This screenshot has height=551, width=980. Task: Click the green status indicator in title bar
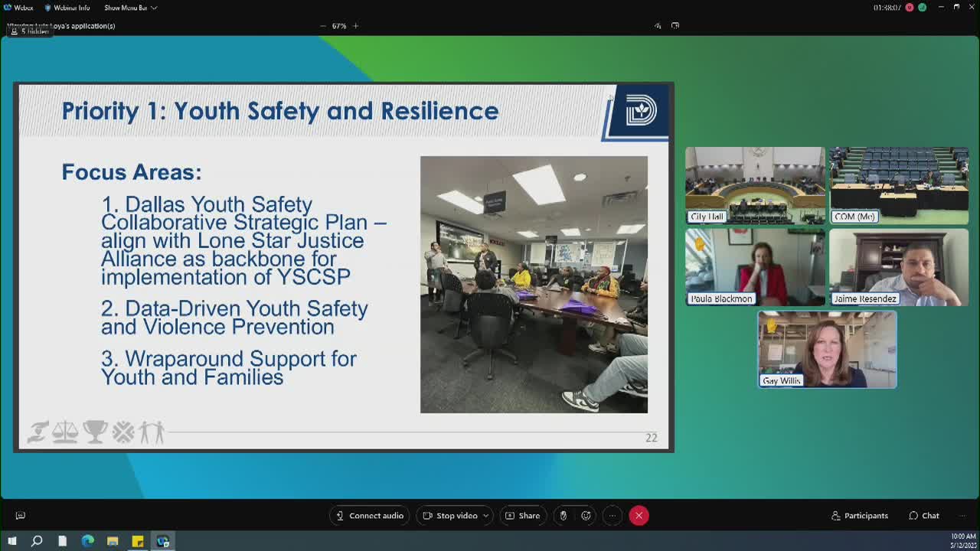[923, 8]
